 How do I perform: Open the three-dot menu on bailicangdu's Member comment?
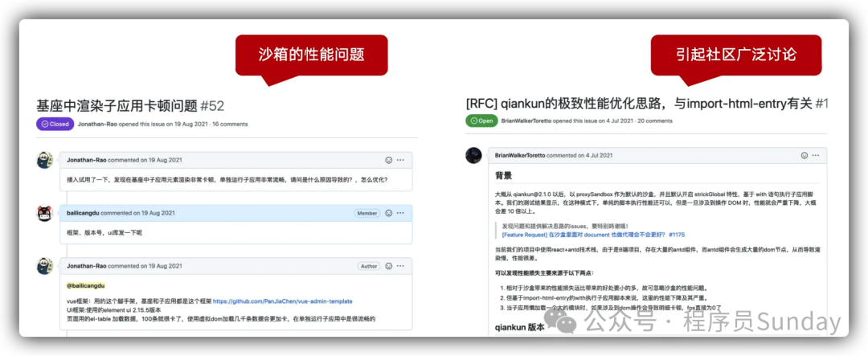[x=400, y=213]
